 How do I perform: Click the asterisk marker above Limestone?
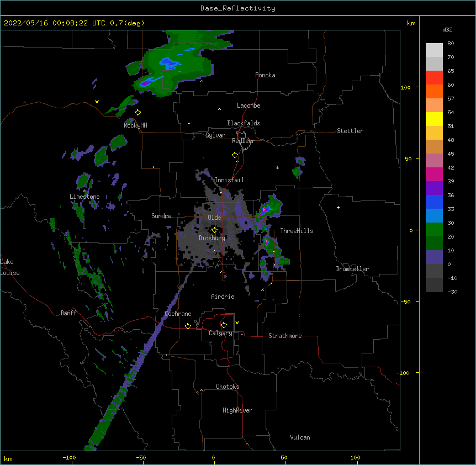pos(84,191)
